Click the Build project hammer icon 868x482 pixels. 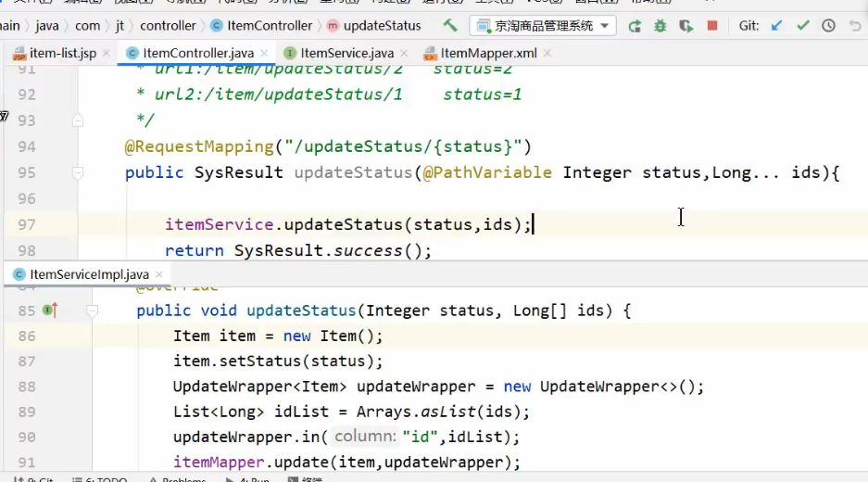(x=450, y=25)
